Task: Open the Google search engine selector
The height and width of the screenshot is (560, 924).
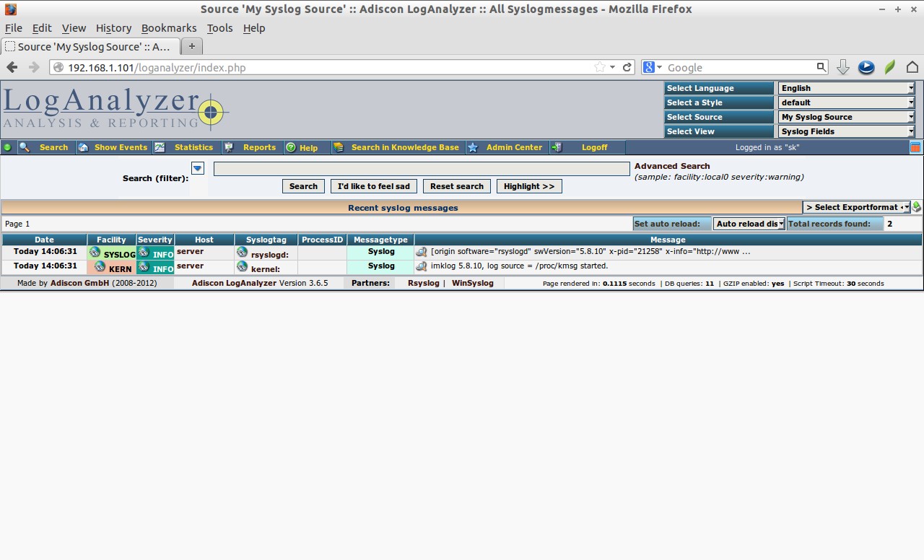Action: pos(652,67)
